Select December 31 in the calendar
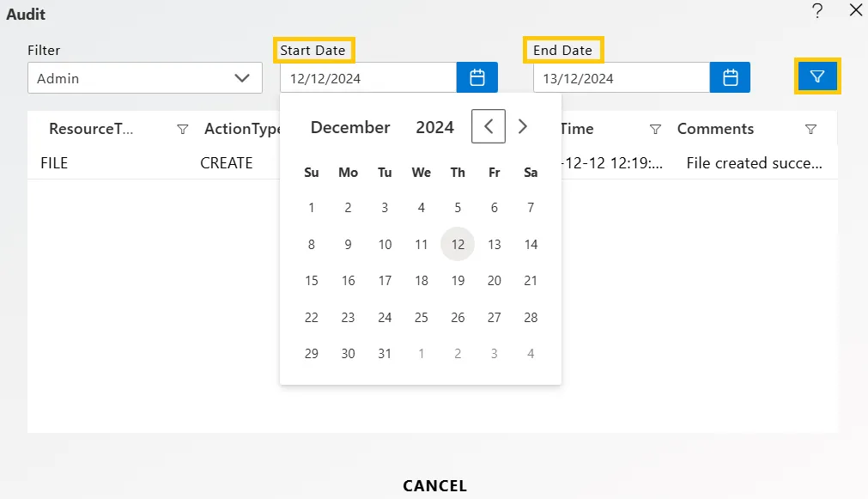Image resolution: width=868 pixels, height=499 pixels. tap(385, 353)
